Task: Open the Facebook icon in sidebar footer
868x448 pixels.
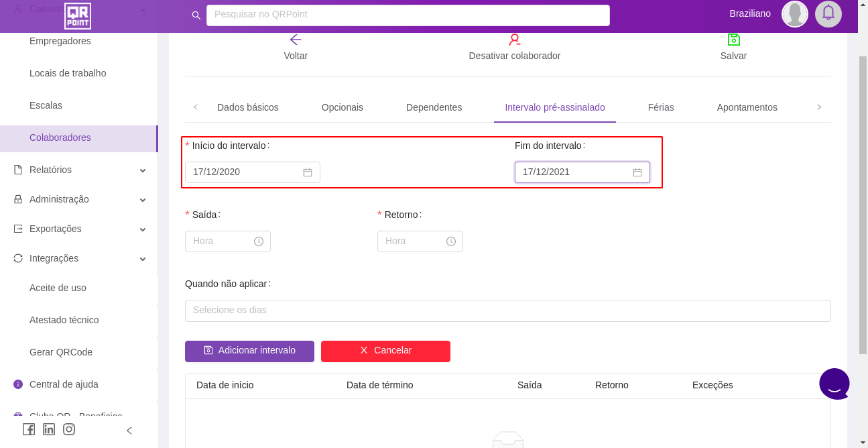Action: click(29, 429)
